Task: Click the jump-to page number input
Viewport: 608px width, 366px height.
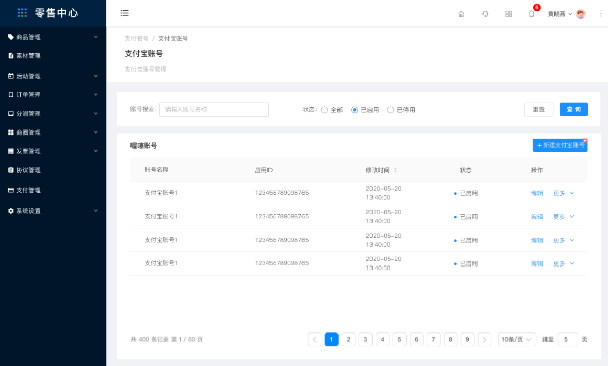Action: [568, 339]
